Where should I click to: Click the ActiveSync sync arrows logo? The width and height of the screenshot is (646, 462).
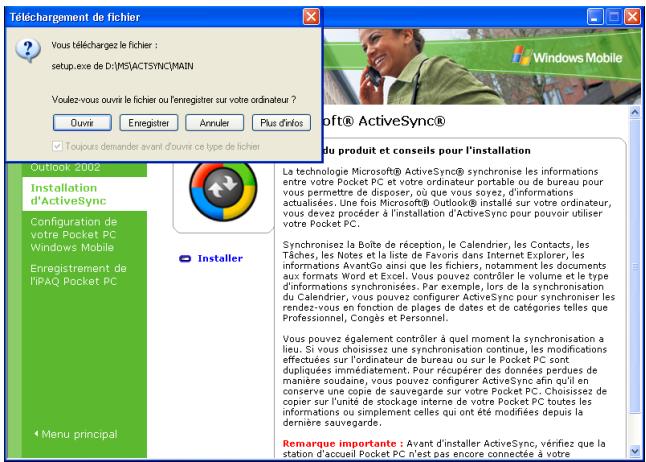pyautogui.click(x=223, y=190)
